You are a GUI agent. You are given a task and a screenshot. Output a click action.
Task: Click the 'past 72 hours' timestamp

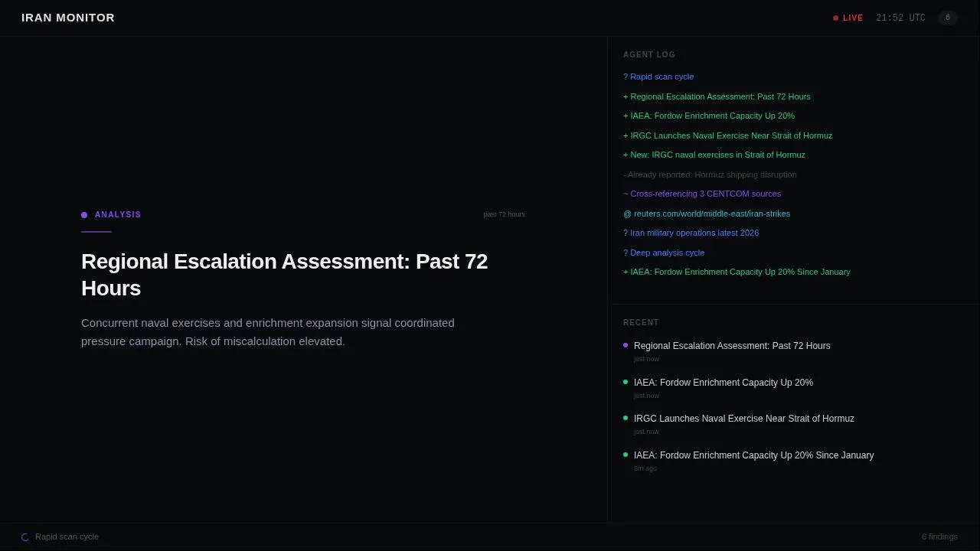[504, 214]
